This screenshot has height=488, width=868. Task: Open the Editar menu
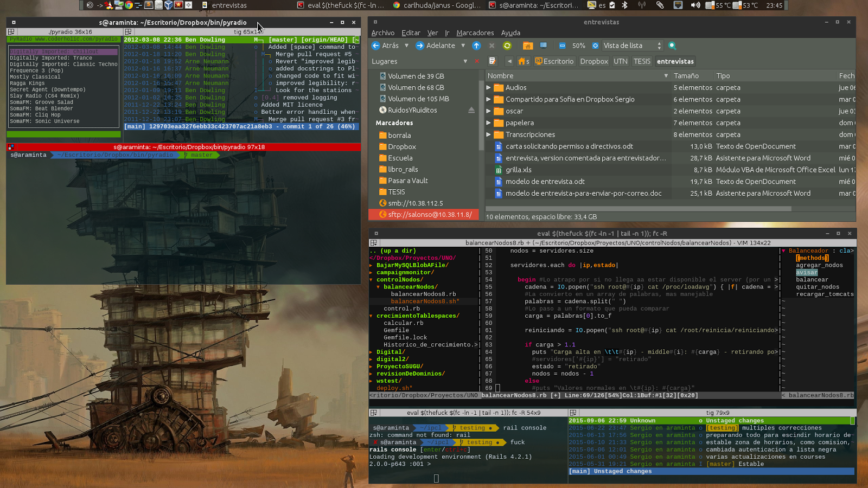[411, 33]
